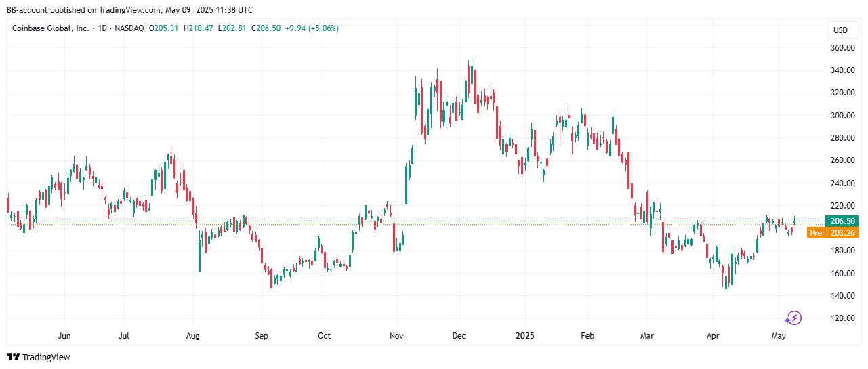The width and height of the screenshot is (868, 369).
Task: Click the 180.00 price axis label
Action: [842, 251]
